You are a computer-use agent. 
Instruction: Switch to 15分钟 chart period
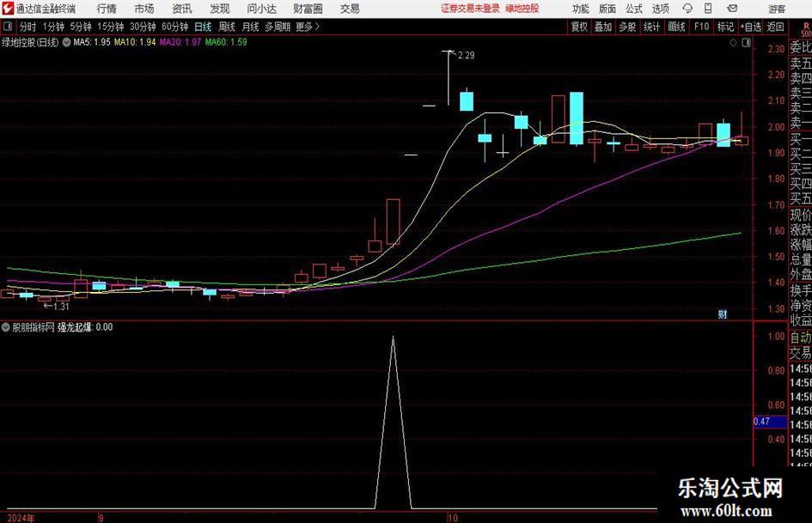[110, 27]
